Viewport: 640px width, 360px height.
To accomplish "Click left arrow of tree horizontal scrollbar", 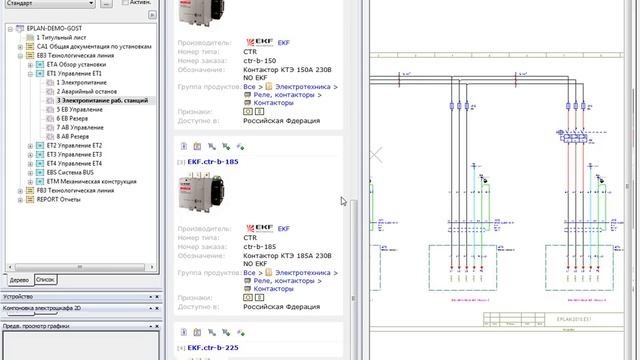I will 11,267.
